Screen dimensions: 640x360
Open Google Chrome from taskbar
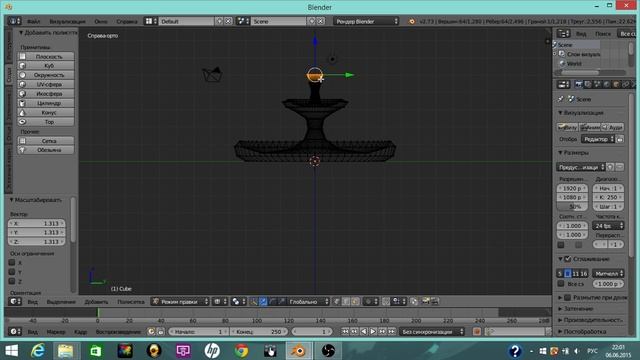(x=241, y=351)
